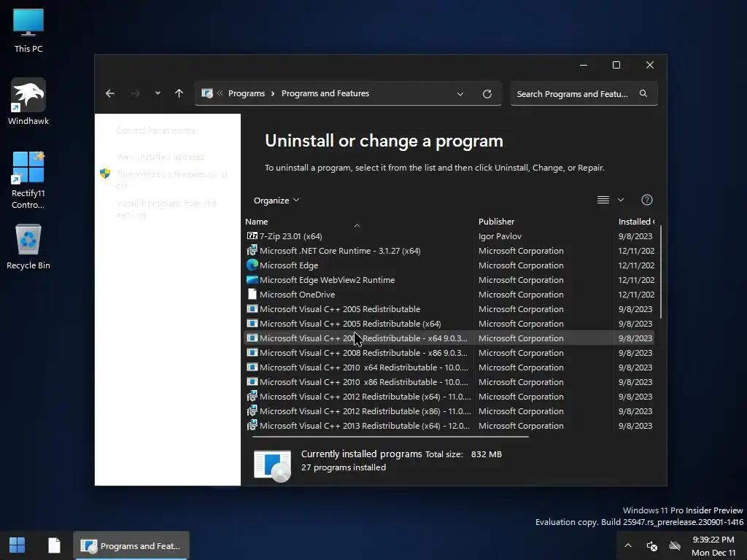
Task: Select Visual C++ 2010 x64 Redistributable row
Action: point(449,367)
